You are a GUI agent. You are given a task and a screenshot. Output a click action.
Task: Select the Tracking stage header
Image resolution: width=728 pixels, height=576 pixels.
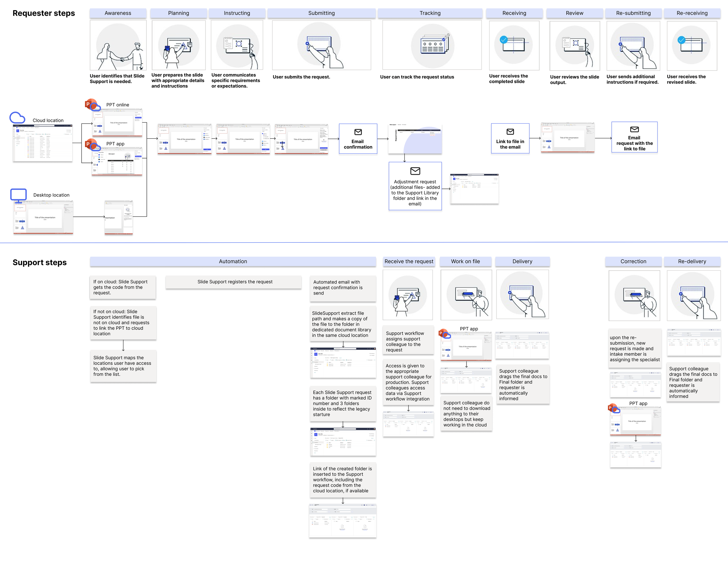click(430, 13)
